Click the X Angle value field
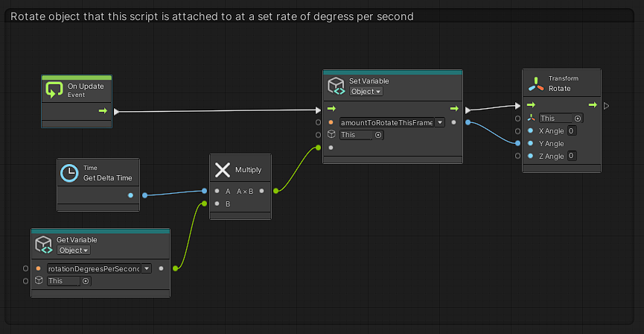The image size is (644, 334). pos(571,130)
